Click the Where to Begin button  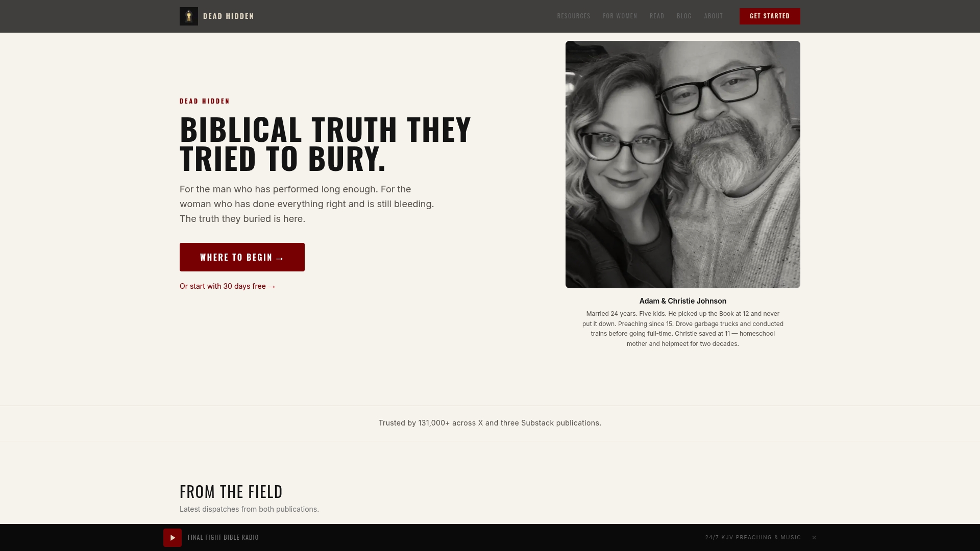coord(242,257)
